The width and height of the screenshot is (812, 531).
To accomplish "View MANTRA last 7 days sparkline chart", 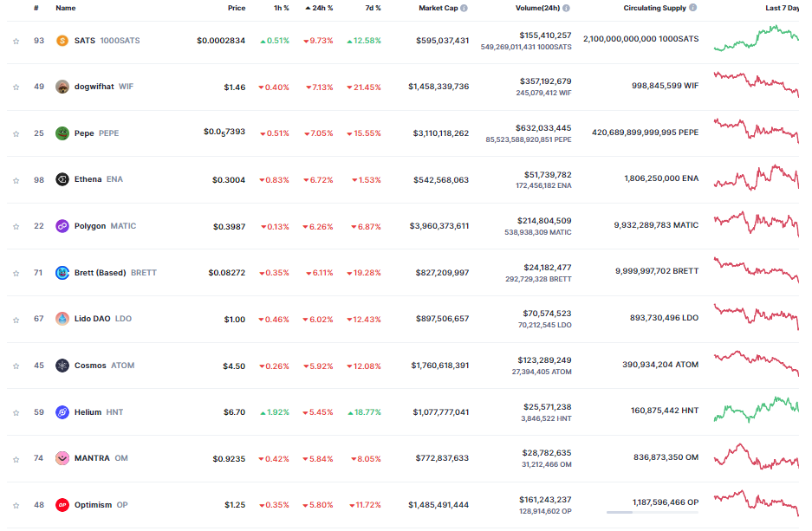I will (x=756, y=456).
